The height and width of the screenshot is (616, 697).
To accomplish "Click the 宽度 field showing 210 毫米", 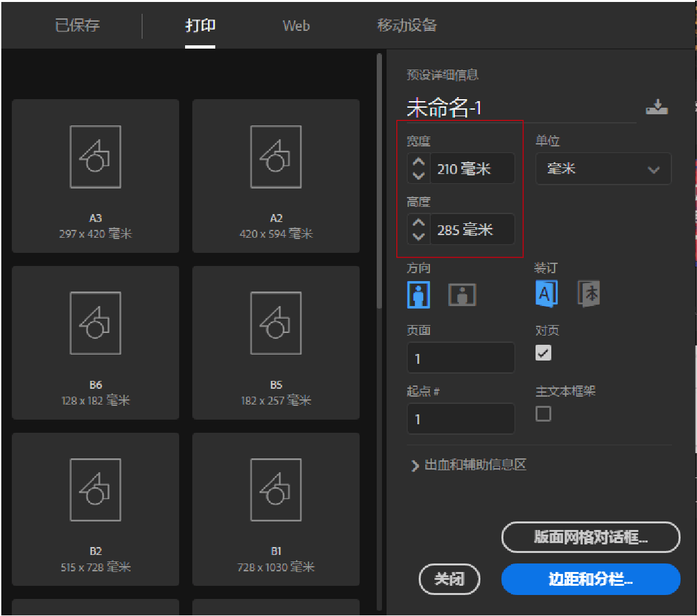I will [x=472, y=169].
